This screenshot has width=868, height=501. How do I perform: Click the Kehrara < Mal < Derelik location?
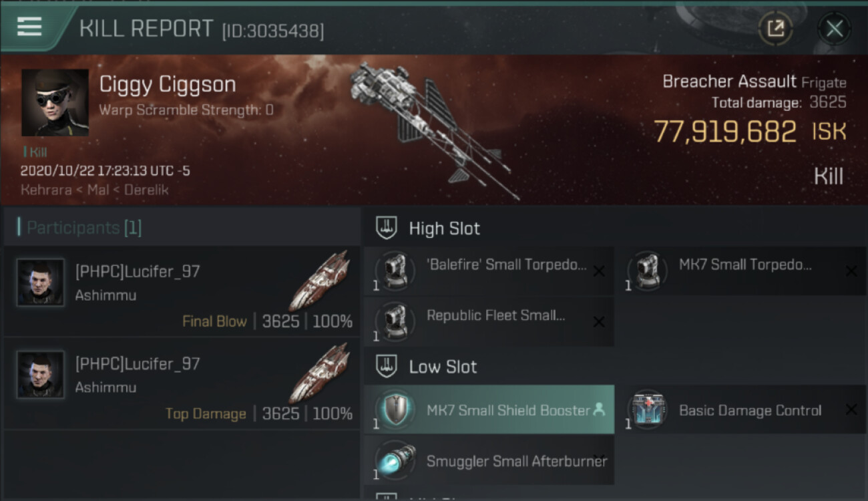click(x=94, y=189)
